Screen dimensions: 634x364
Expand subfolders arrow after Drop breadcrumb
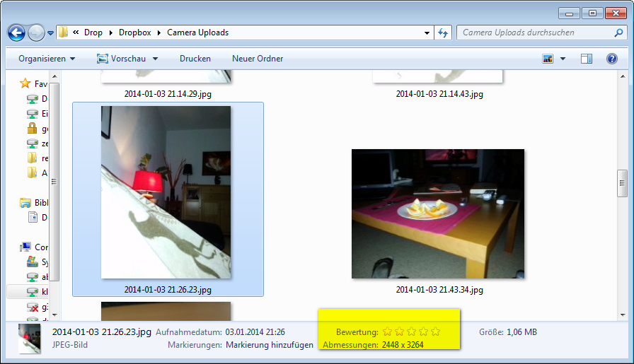(111, 33)
